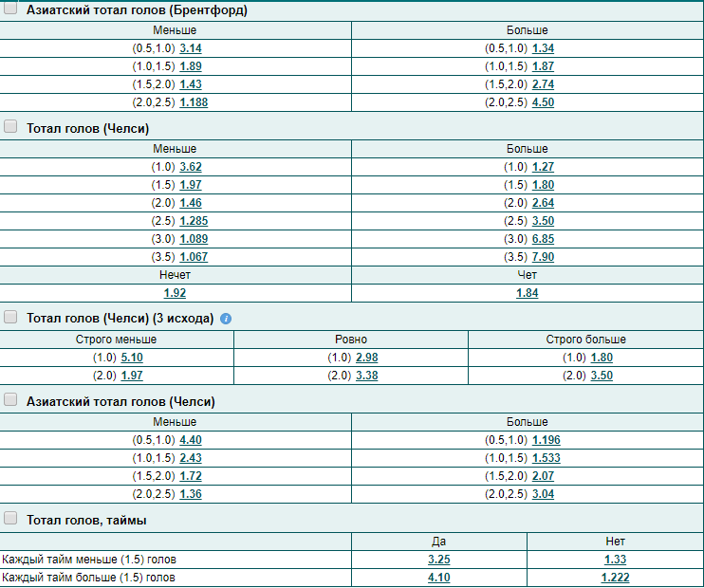Choose Челси total Меньше (2.0) odds 1.46
This screenshot has width=704, height=588.
(x=191, y=203)
